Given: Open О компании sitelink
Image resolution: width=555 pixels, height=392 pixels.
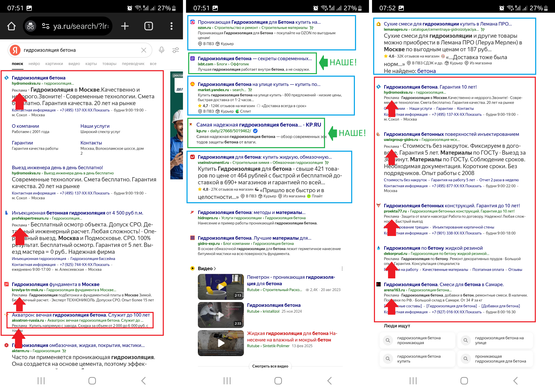Looking at the screenshot, I should point(25,126).
